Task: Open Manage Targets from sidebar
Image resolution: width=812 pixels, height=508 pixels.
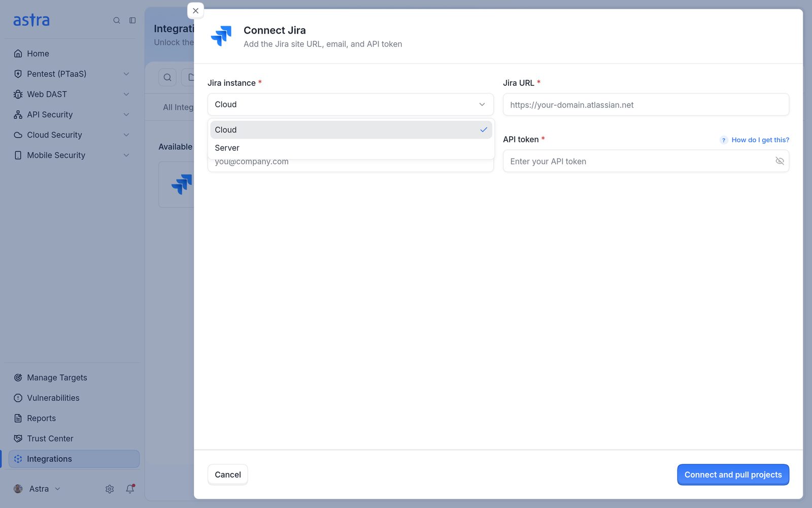Action: point(74,377)
